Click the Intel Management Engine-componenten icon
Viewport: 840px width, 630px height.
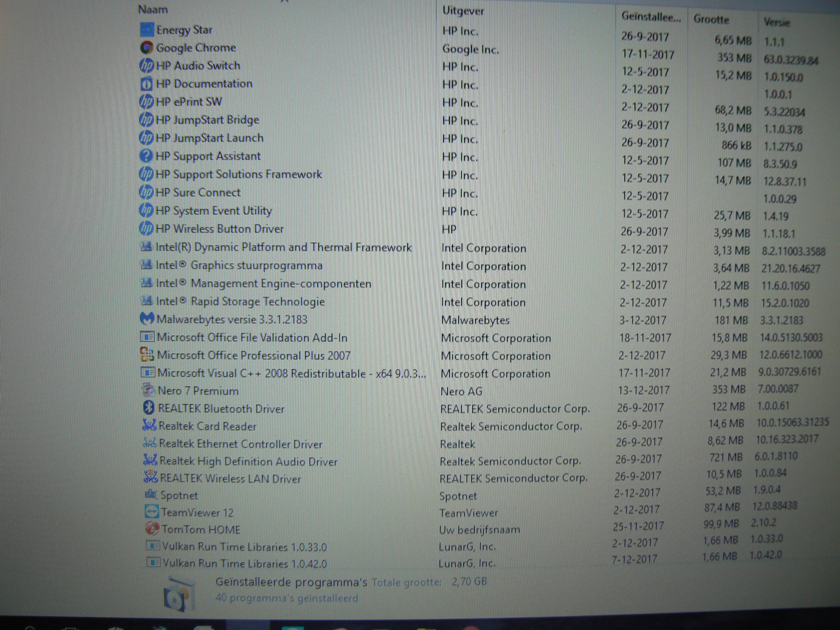[146, 283]
